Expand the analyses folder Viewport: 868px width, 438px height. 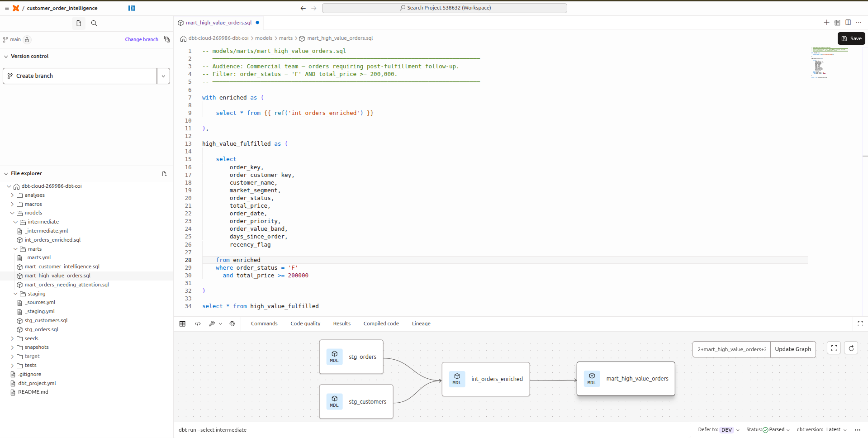12,195
